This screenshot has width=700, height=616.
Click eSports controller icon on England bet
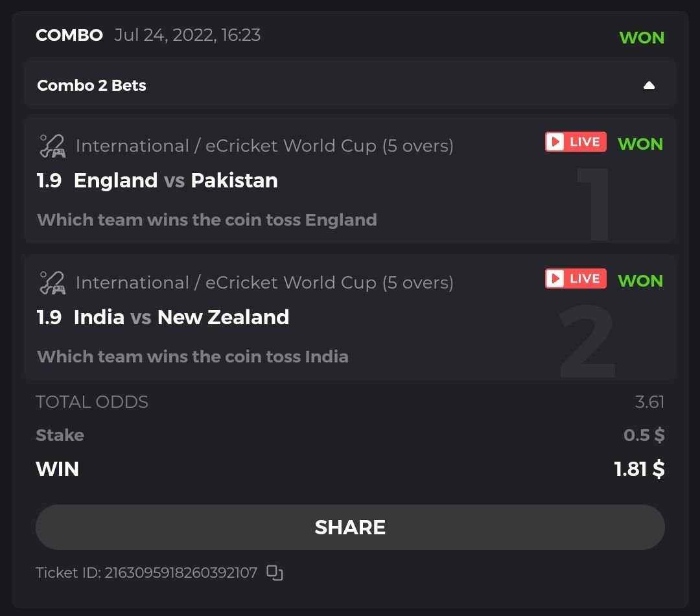(52, 146)
